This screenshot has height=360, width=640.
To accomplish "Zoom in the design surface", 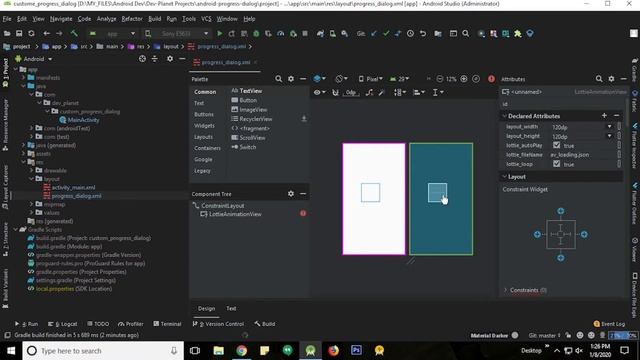I will coord(464,79).
